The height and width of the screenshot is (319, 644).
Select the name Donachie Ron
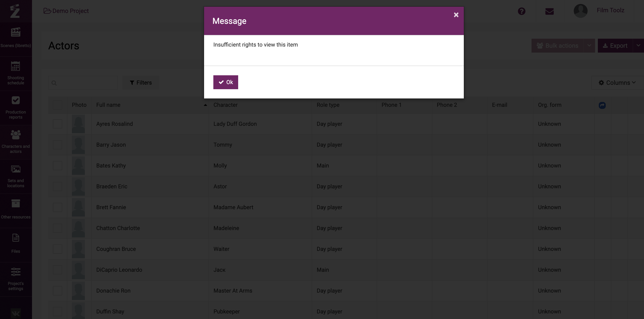(x=113, y=291)
